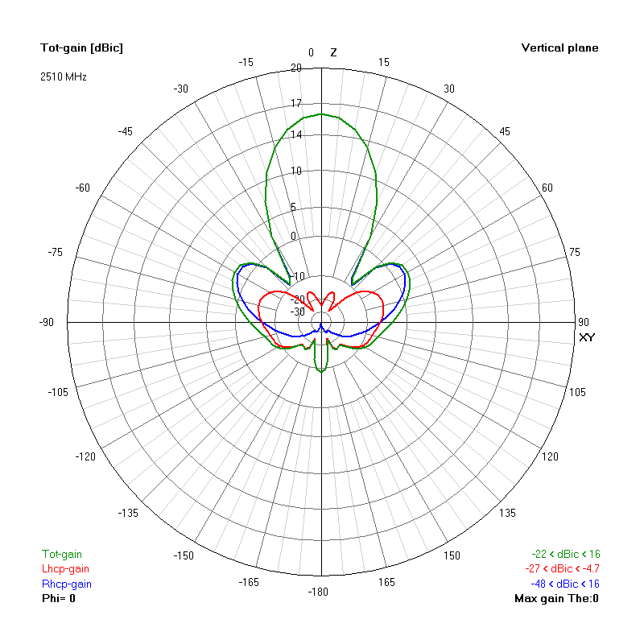
Task: Click the "Phi= 0" label
Action: point(59,598)
